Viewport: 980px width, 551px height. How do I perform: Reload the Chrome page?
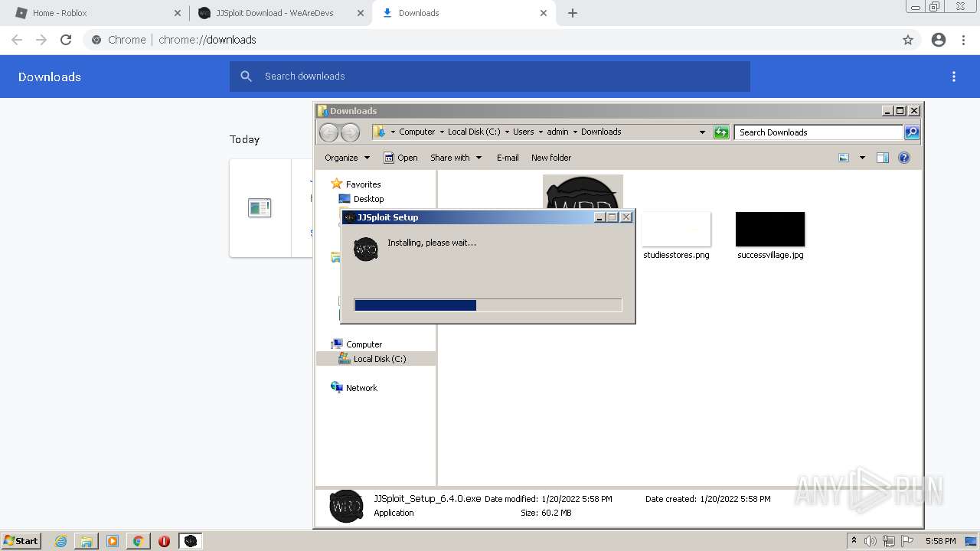coord(66,40)
